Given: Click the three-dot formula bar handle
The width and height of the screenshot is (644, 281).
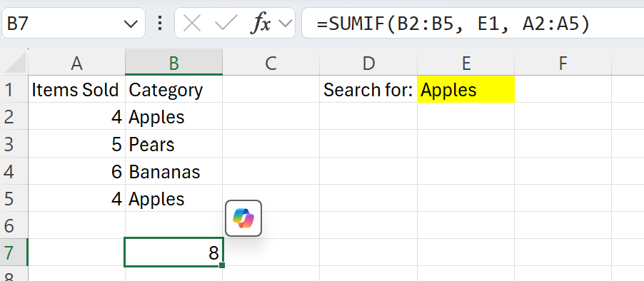Looking at the screenshot, I should 160,24.
